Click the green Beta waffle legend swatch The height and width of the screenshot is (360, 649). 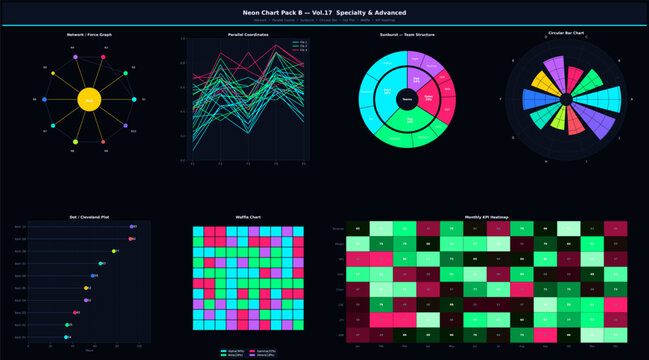(224, 355)
